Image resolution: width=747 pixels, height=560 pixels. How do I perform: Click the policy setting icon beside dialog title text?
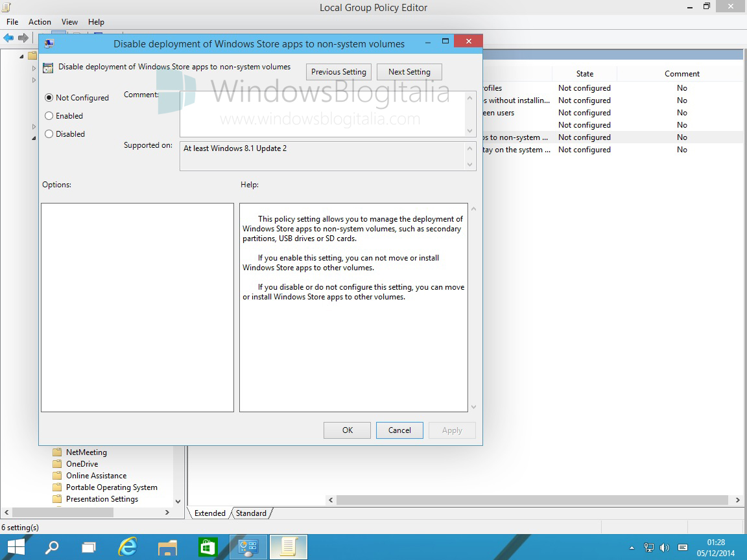point(48,67)
